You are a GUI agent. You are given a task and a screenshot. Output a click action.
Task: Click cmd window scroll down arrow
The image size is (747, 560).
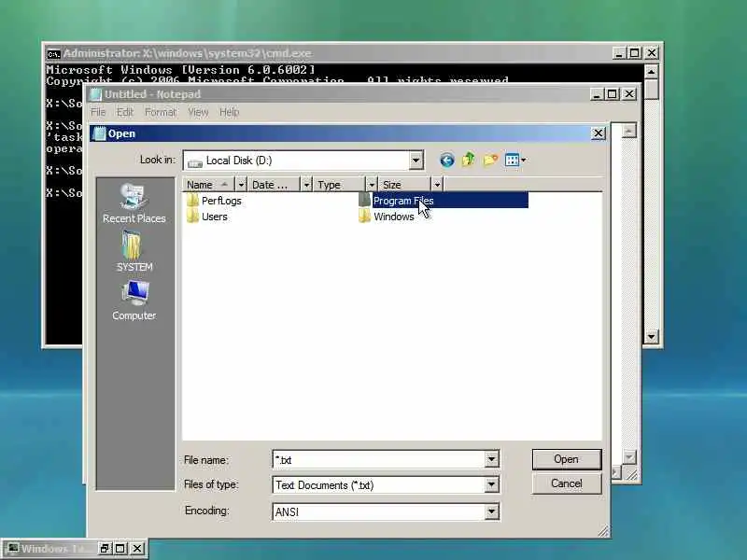(651, 337)
